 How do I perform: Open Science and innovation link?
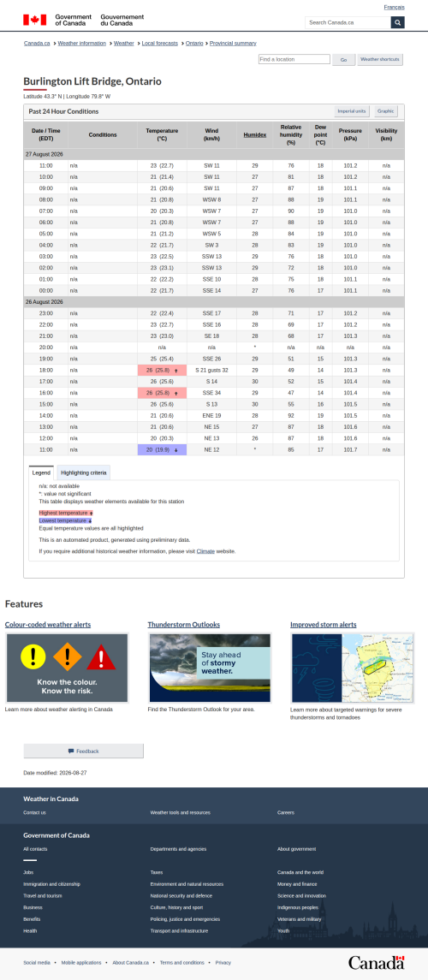(301, 895)
